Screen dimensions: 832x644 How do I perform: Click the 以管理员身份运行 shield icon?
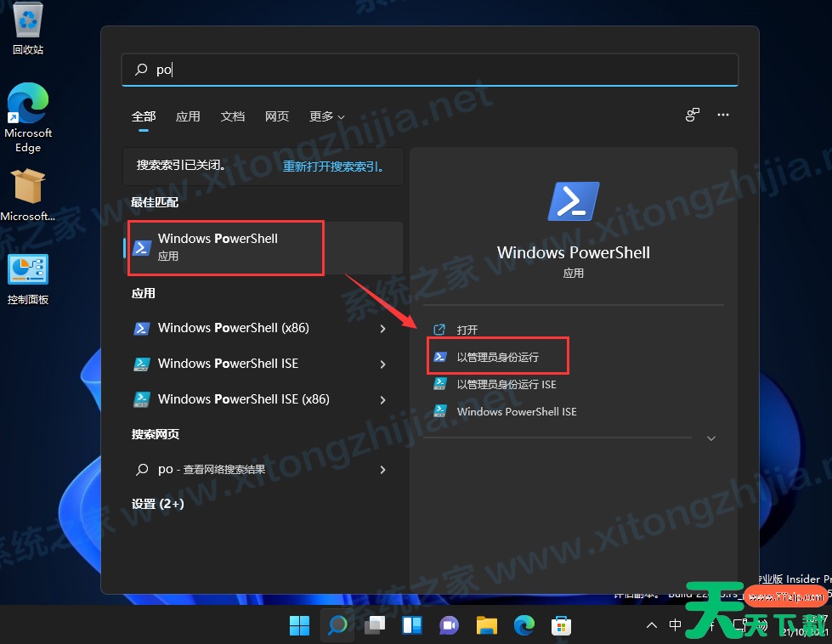pos(440,357)
